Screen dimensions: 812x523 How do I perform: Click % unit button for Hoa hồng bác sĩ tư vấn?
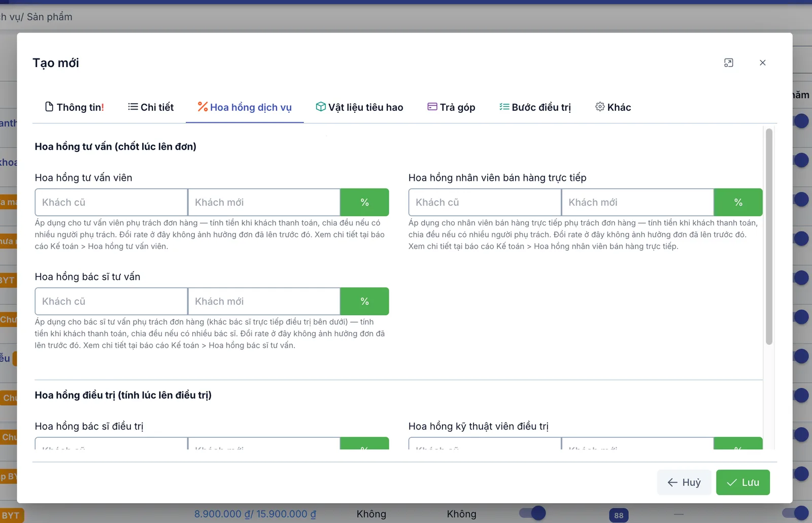click(364, 301)
